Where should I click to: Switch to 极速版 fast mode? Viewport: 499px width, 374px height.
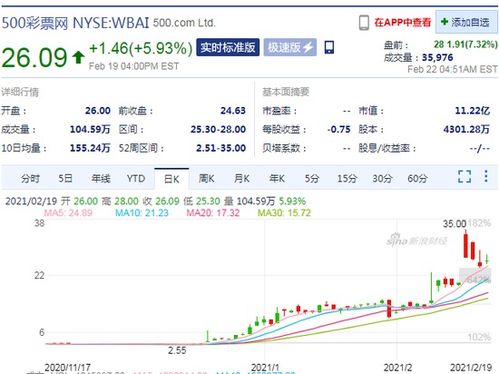pyautogui.click(x=290, y=47)
